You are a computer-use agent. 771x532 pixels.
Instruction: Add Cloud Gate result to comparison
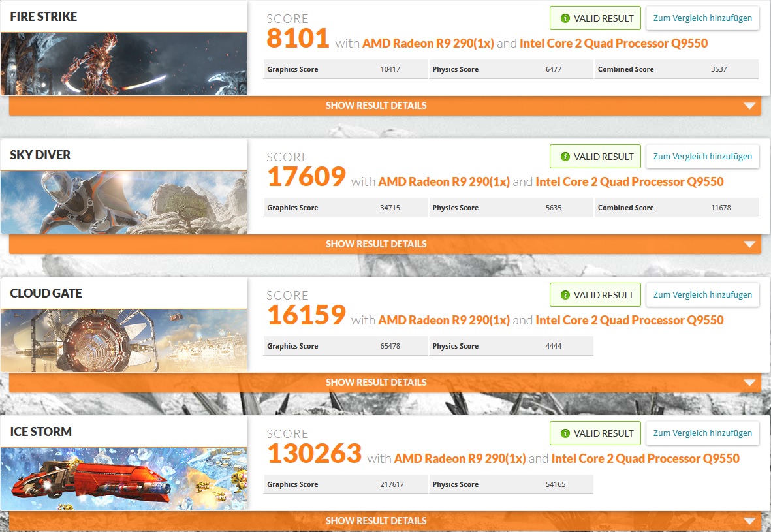click(702, 295)
